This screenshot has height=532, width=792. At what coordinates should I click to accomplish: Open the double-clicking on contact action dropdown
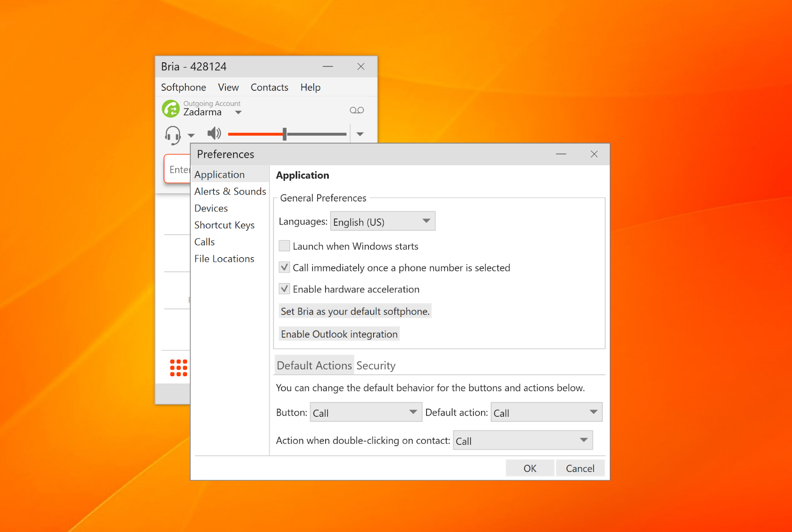(522, 441)
